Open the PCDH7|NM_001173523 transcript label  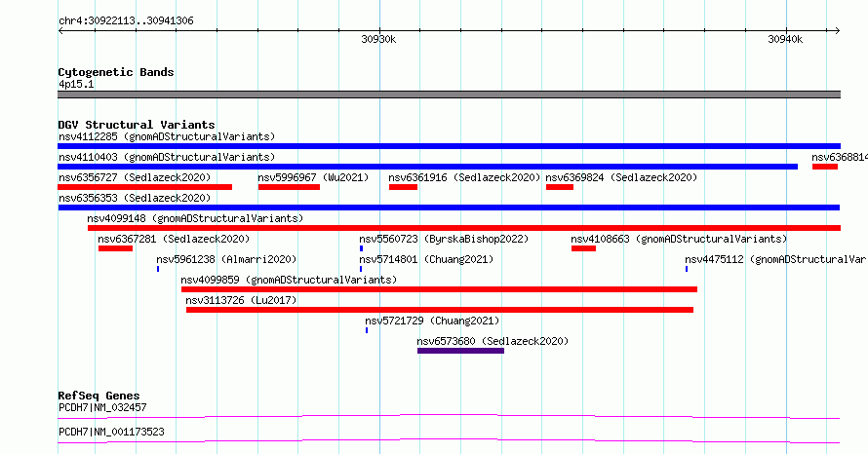point(111,432)
